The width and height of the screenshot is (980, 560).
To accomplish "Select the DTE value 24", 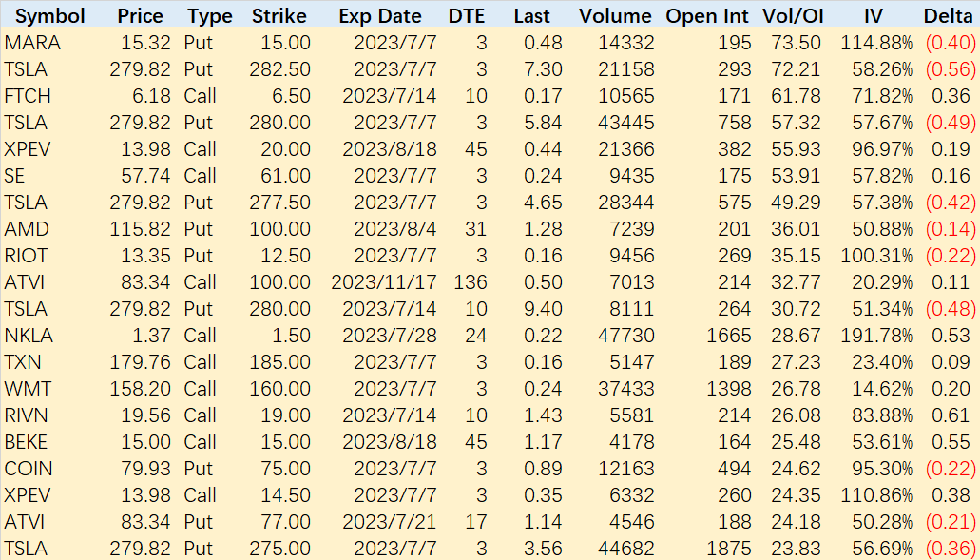I will (x=475, y=336).
